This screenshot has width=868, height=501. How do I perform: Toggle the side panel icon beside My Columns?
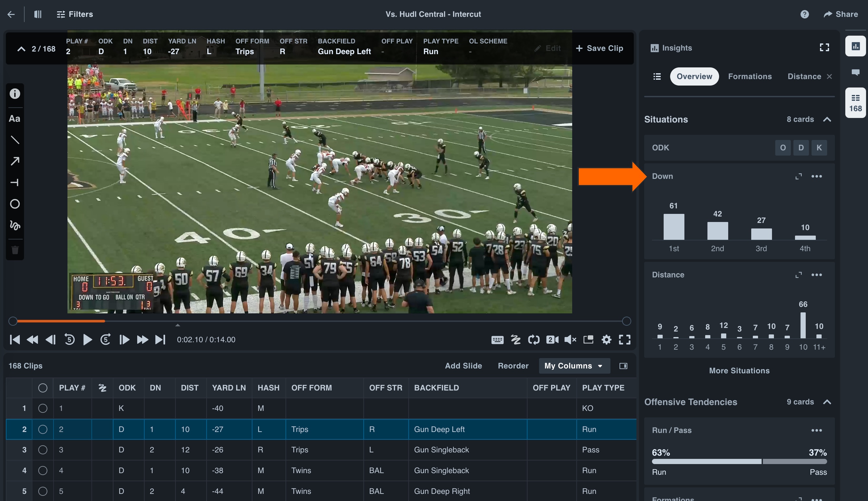[623, 366]
